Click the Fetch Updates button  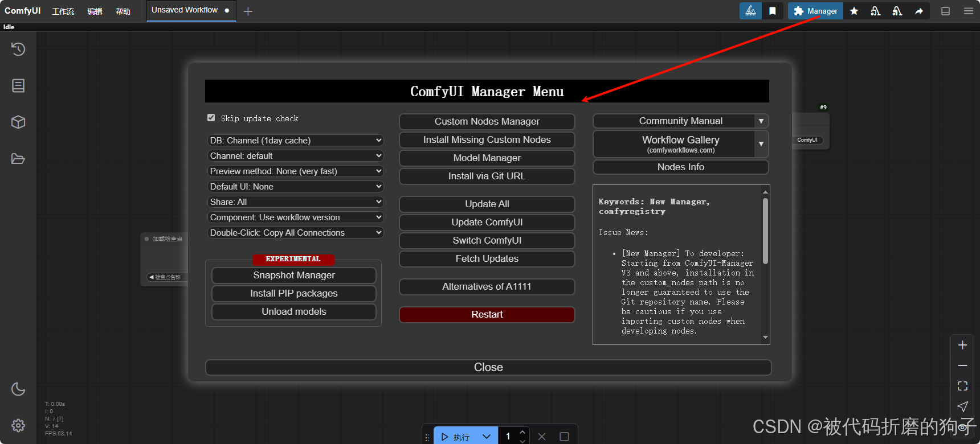[x=487, y=258]
